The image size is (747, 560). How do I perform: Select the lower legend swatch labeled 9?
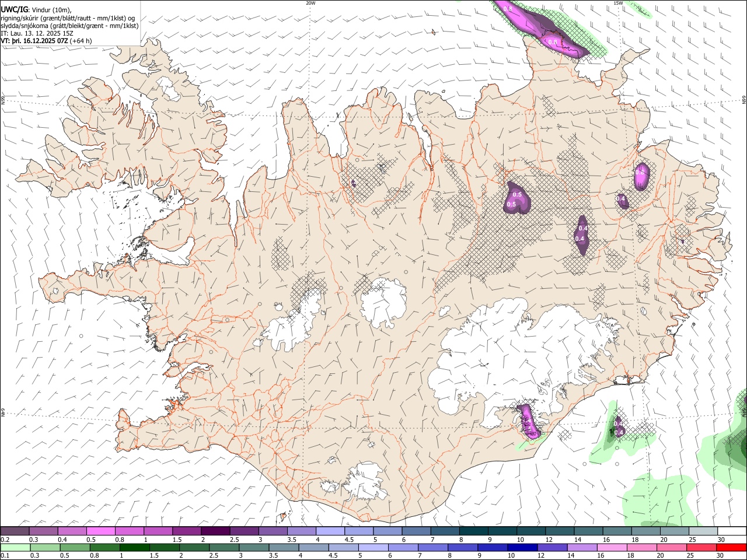[x=493, y=547]
